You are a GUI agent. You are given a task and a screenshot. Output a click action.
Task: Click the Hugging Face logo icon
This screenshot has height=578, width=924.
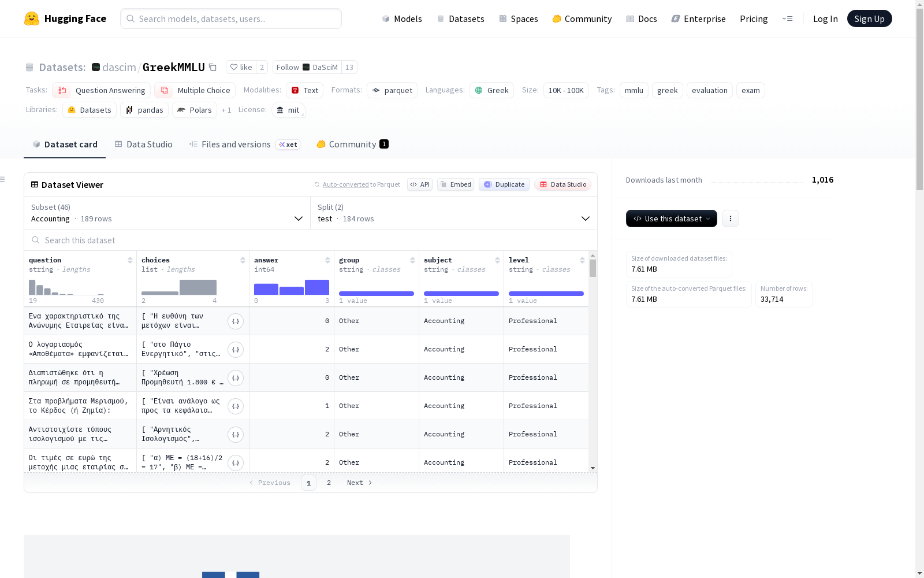pyautogui.click(x=32, y=18)
